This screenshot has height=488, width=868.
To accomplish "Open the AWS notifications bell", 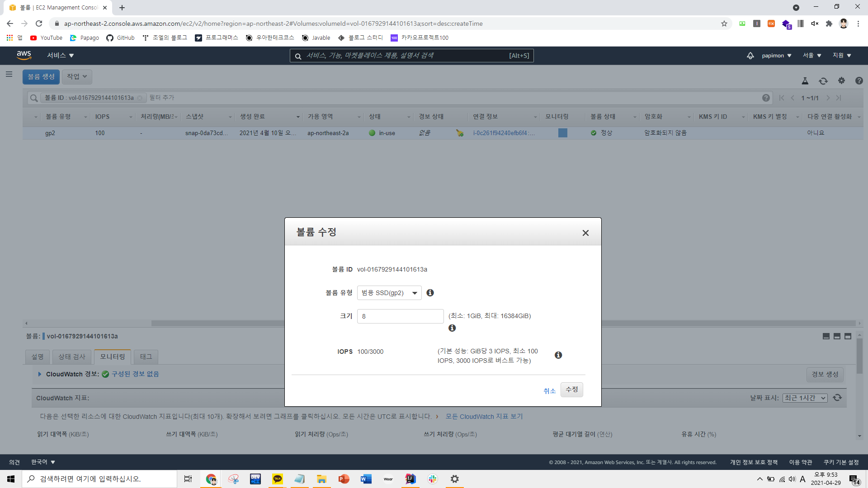I will pyautogui.click(x=750, y=56).
